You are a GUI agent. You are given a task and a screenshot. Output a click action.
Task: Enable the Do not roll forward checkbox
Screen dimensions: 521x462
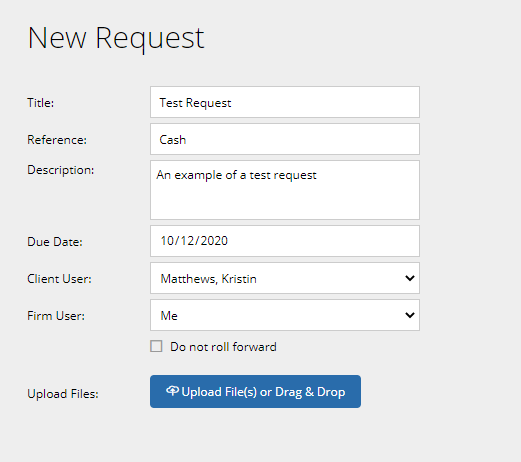pos(156,346)
